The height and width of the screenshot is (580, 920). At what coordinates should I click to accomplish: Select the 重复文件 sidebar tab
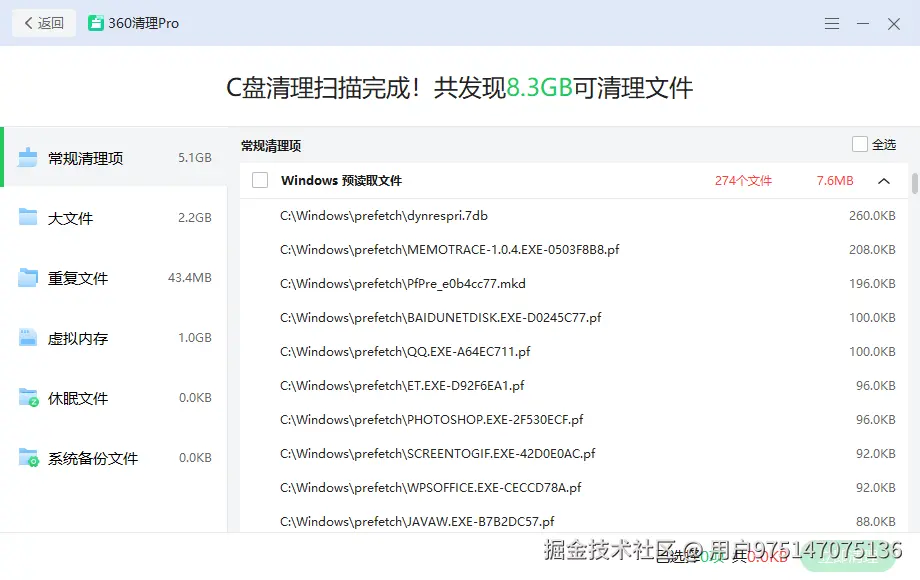click(x=114, y=277)
